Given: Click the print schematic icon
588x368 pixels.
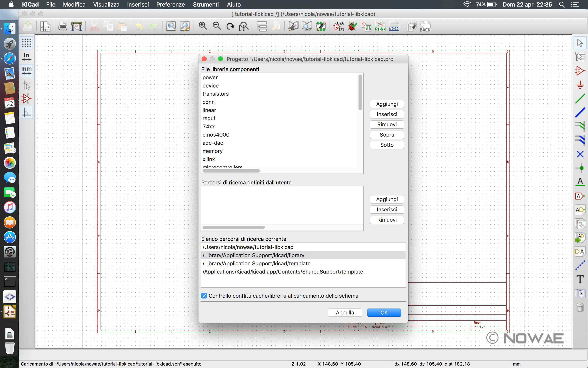Looking at the screenshot, I should 63,26.
